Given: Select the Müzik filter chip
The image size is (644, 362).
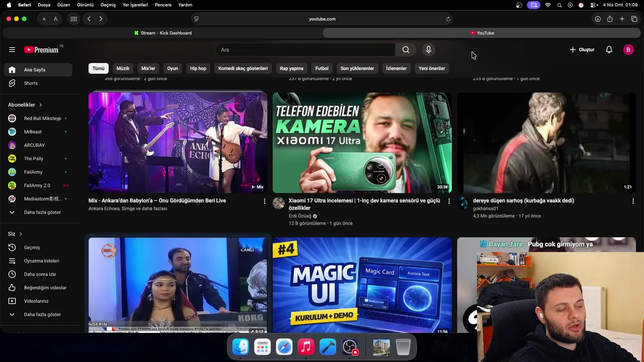Looking at the screenshot, I should [x=123, y=68].
